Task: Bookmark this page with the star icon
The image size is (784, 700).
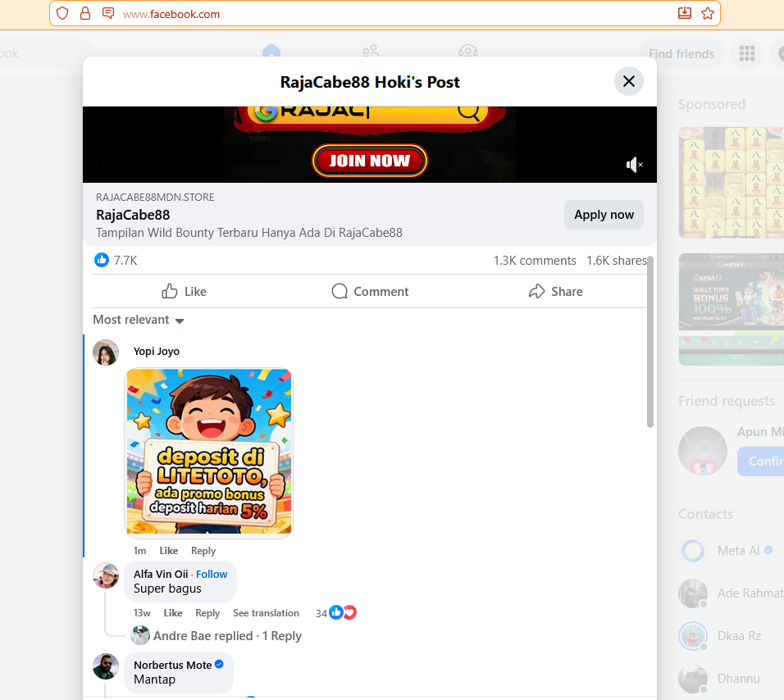Action: click(708, 13)
